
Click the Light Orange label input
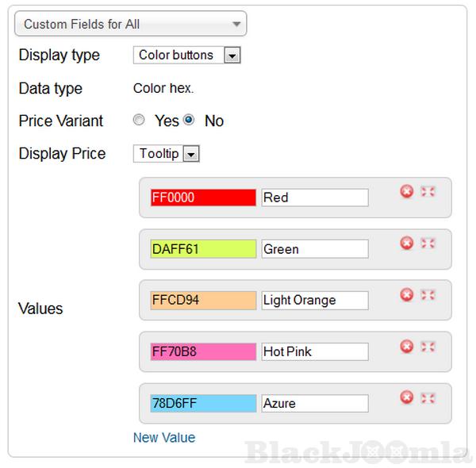click(x=315, y=300)
